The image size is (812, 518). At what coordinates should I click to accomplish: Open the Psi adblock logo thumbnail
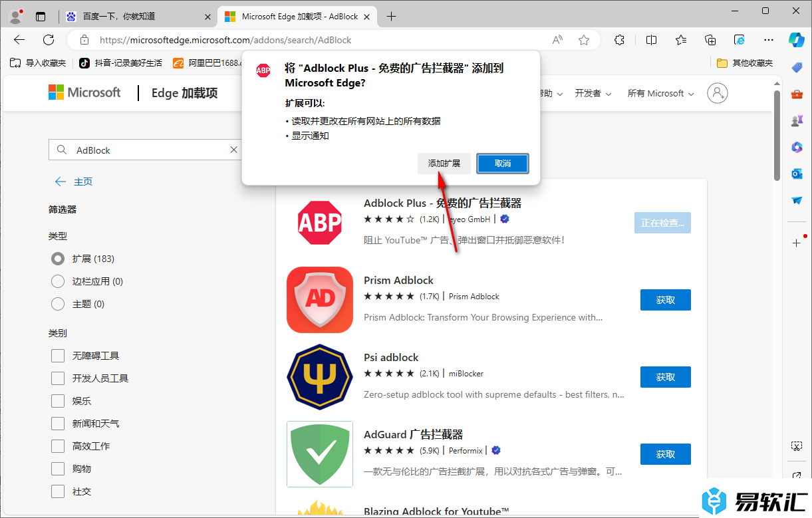(x=319, y=377)
